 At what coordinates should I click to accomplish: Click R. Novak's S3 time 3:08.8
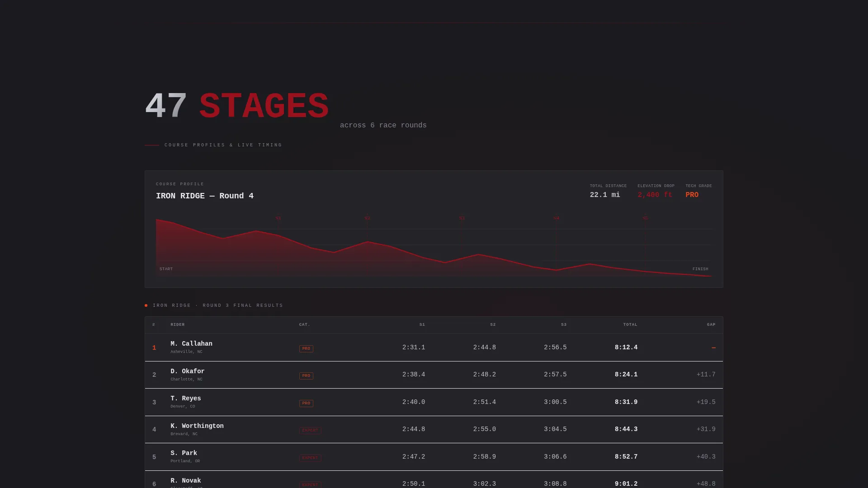pos(555,484)
